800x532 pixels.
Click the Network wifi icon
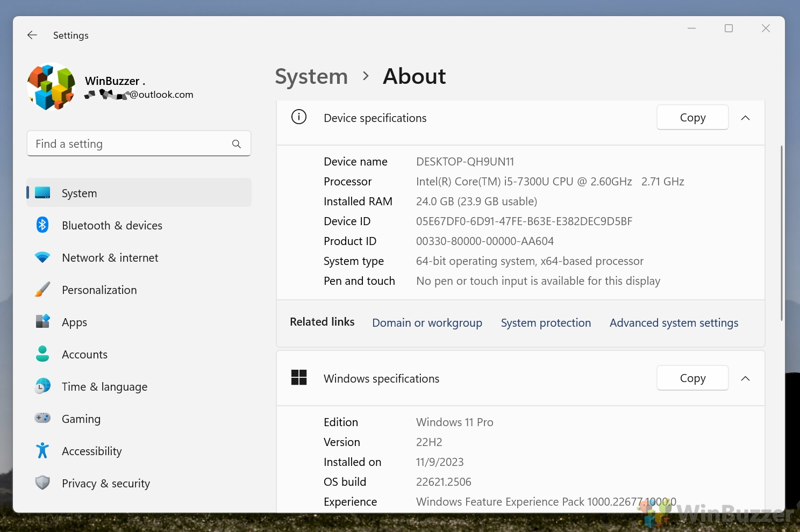tap(42, 257)
